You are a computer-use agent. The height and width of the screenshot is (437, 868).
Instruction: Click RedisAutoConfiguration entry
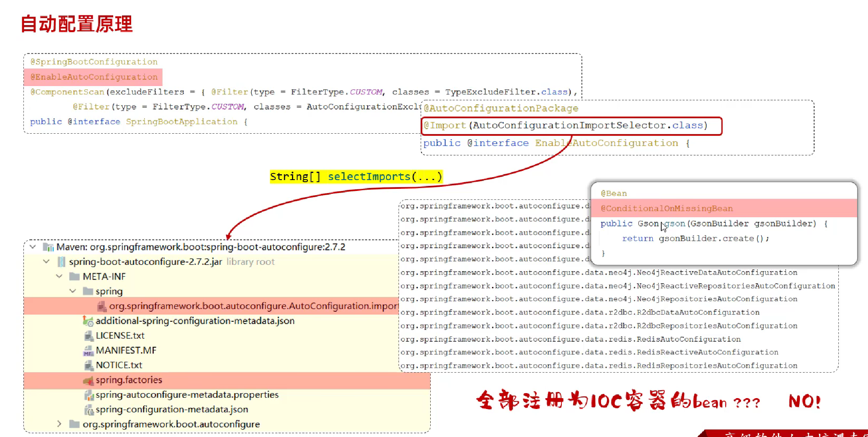click(571, 339)
